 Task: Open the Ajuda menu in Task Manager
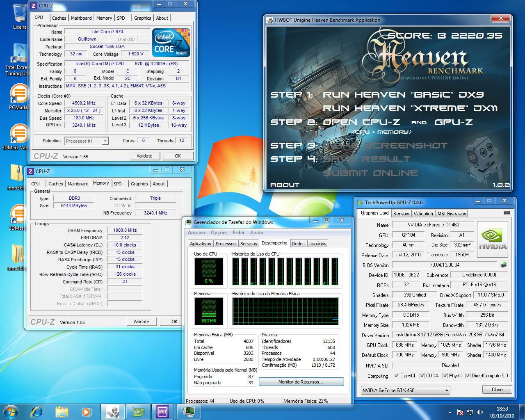256,233
